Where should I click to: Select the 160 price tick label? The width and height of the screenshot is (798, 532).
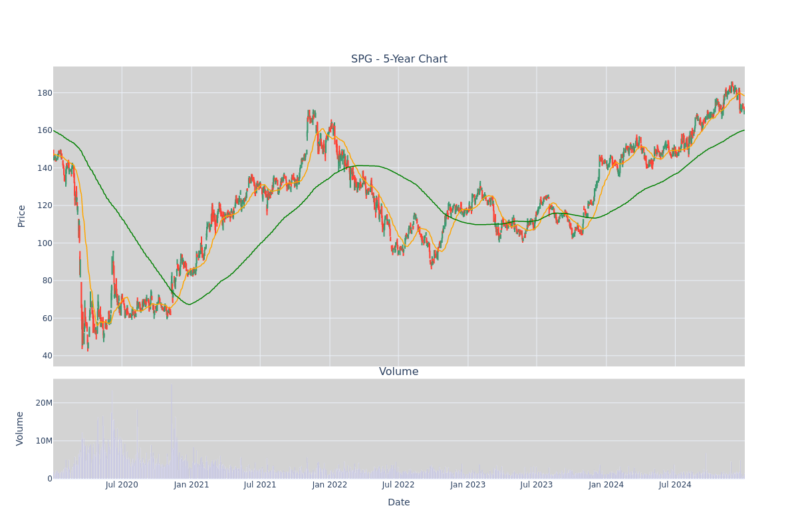pos(45,130)
